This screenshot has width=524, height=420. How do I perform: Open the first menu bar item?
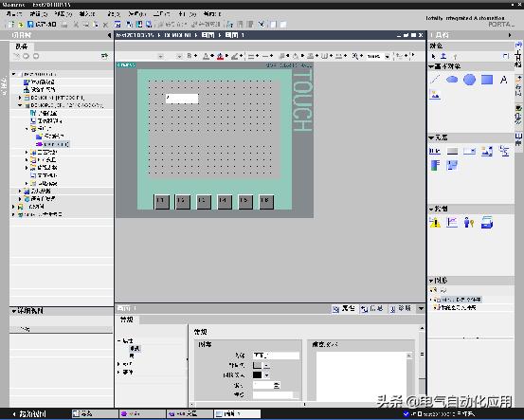pos(14,13)
